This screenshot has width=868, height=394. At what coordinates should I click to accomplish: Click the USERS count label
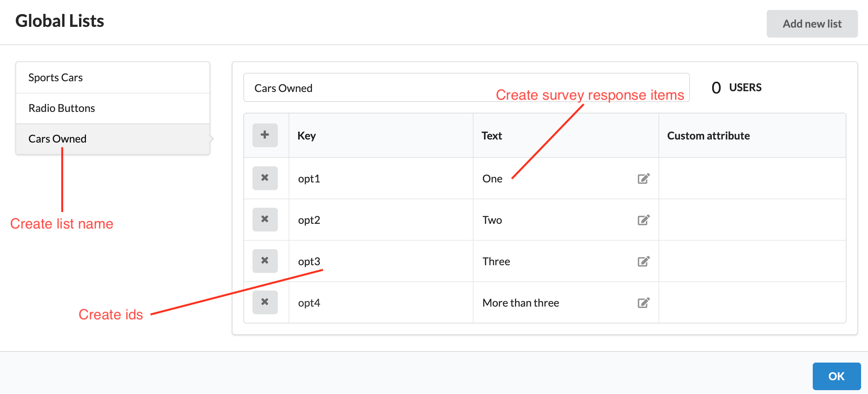pyautogui.click(x=745, y=87)
